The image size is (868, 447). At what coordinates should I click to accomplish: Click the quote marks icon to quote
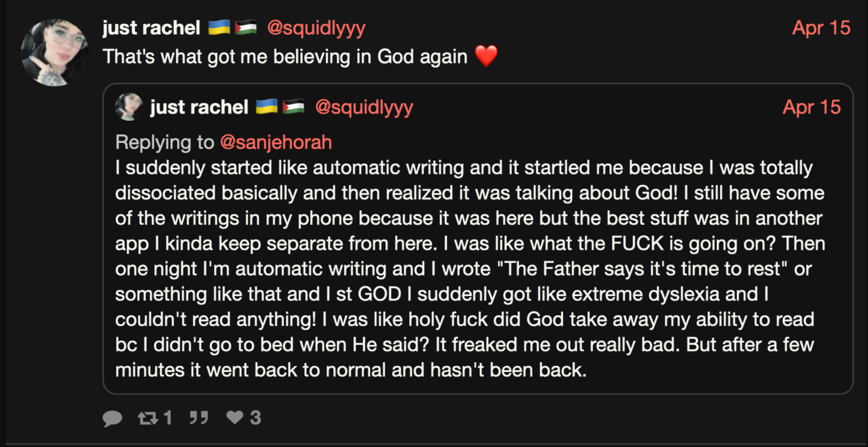(198, 417)
